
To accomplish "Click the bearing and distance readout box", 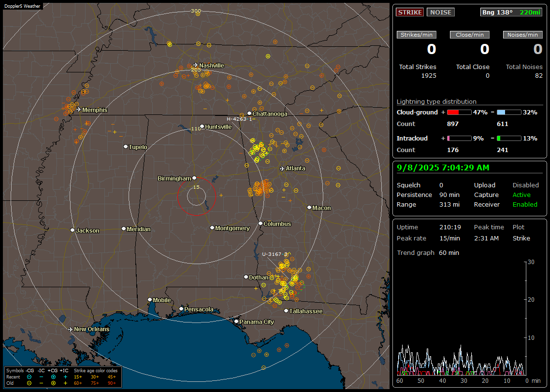I will (x=511, y=12).
